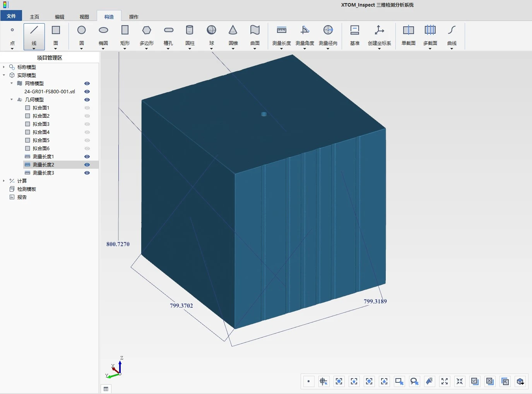
Task: Switch to the 主页 tab
Action: point(34,17)
